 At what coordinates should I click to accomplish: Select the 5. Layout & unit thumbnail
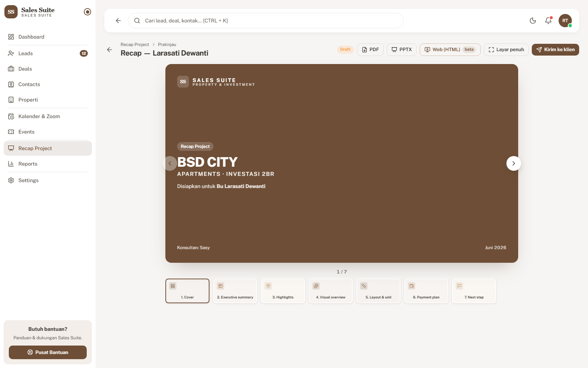tap(379, 291)
